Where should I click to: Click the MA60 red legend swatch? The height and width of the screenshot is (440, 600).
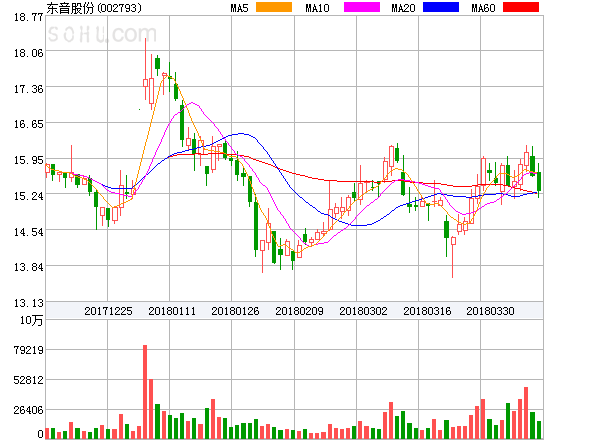pyautogui.click(x=521, y=7)
